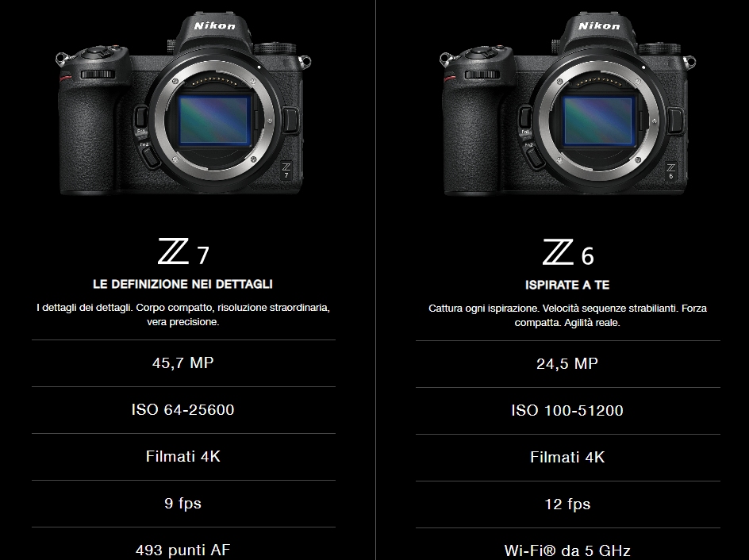Select the ISPIRATE A TE heading

coord(567,285)
